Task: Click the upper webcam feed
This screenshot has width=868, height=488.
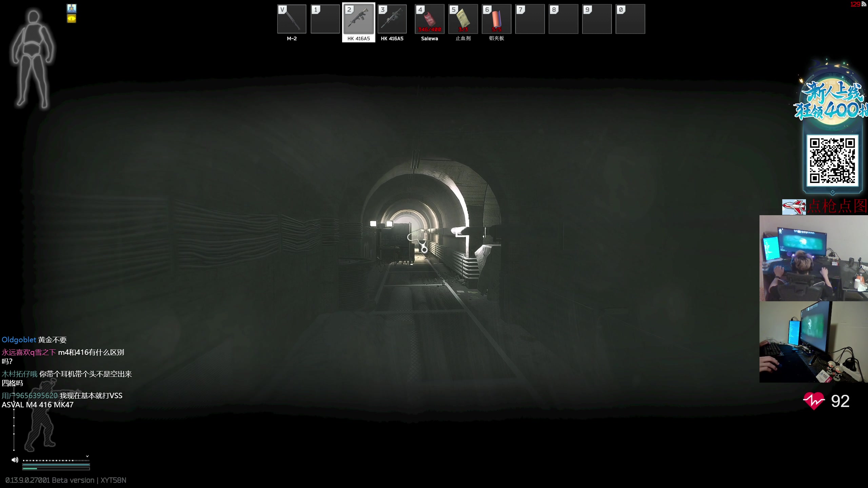Action: pos(813,258)
